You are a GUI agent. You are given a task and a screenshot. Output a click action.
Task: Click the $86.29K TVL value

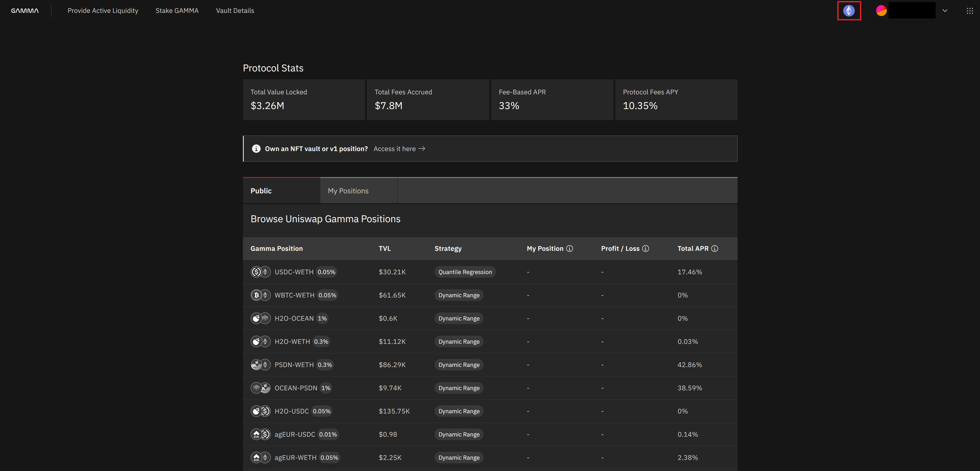[392, 365]
